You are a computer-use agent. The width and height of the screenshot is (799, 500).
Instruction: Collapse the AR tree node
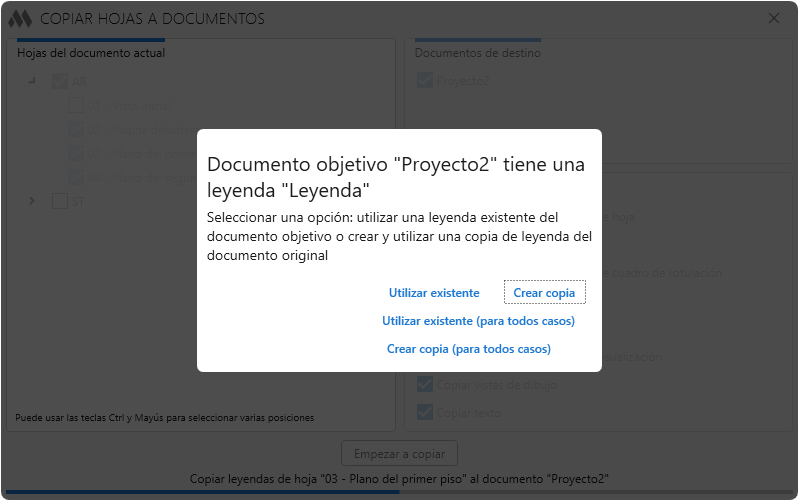32,81
